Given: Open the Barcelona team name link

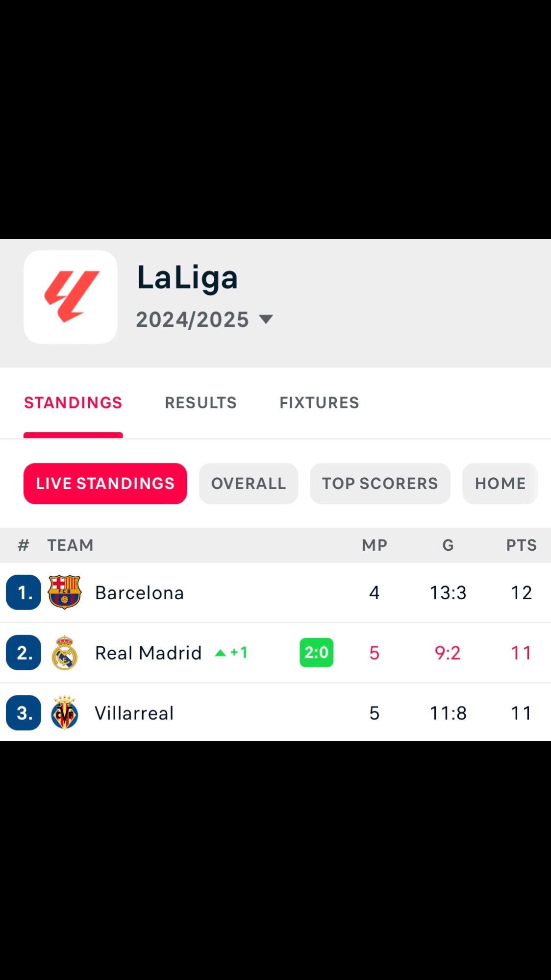Looking at the screenshot, I should [139, 593].
